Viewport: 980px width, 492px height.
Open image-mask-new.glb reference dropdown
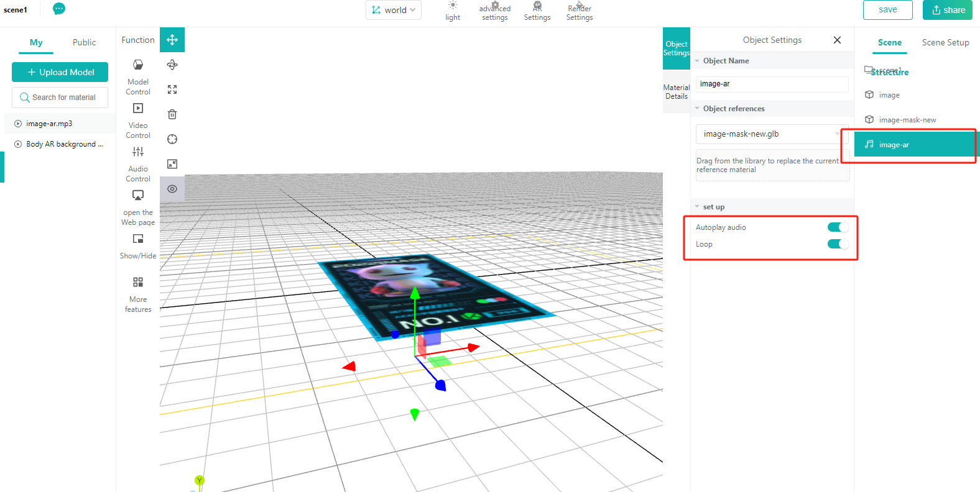(x=772, y=134)
